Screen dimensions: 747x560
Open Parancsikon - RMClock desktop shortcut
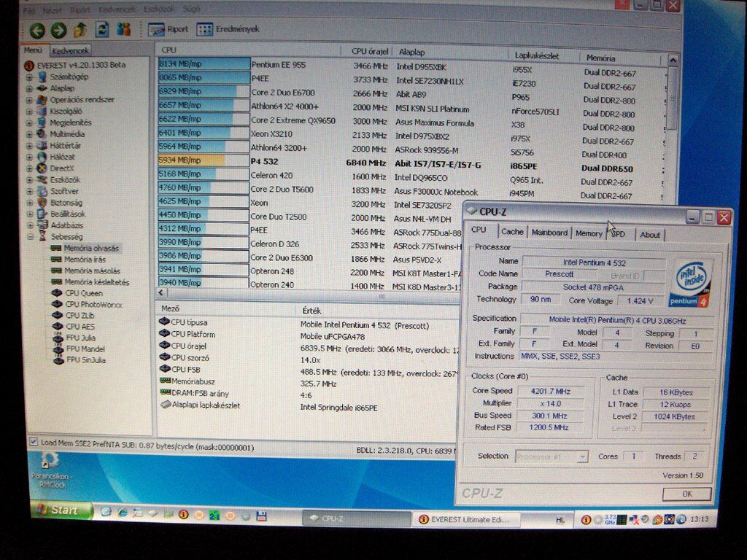click(x=52, y=470)
